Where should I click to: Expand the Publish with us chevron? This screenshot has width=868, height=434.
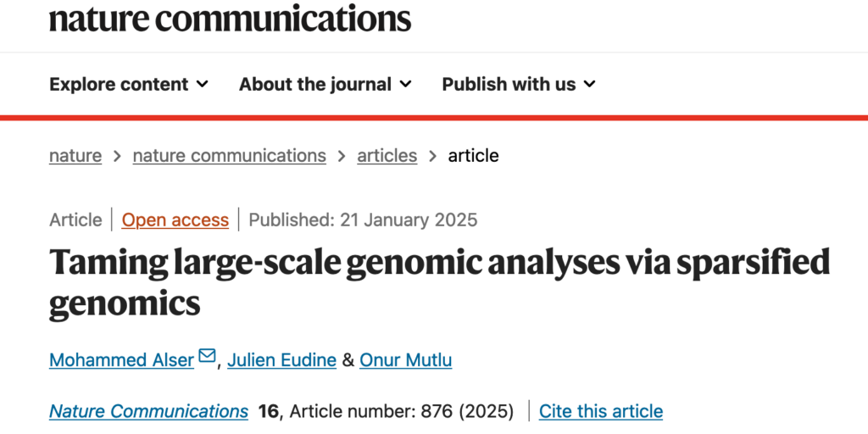pos(590,84)
